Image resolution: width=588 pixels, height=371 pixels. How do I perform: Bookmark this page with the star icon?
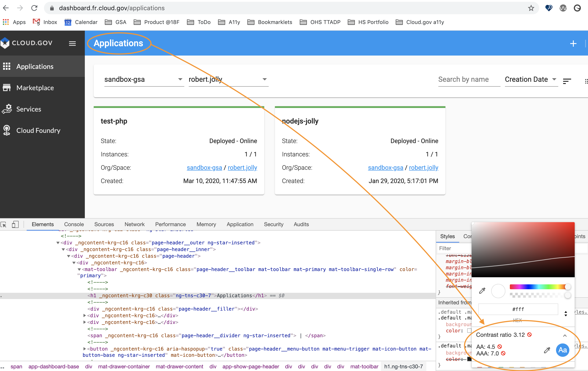pyautogui.click(x=531, y=8)
